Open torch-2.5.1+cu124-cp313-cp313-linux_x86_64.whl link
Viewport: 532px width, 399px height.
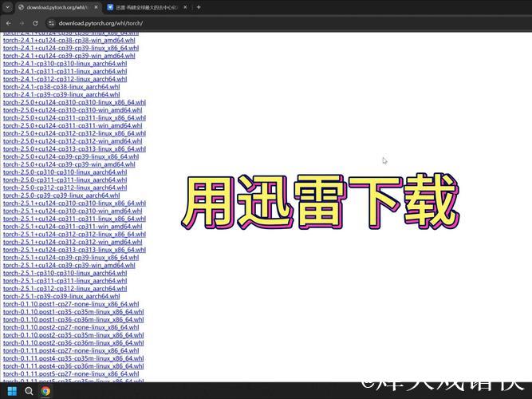75,250
